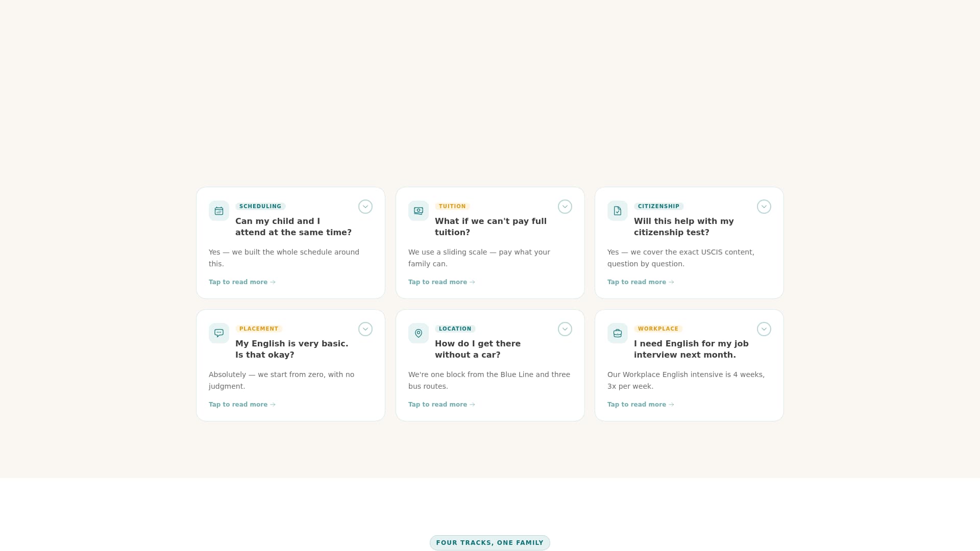Screen dimensions: 980x551
Task: Click the briefcase icon on the Workplace card
Action: click(x=617, y=333)
